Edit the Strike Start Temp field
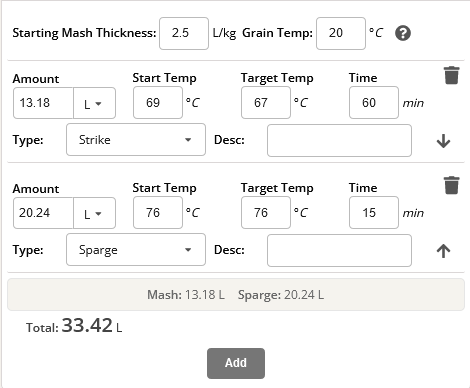The height and width of the screenshot is (388, 470). (158, 103)
